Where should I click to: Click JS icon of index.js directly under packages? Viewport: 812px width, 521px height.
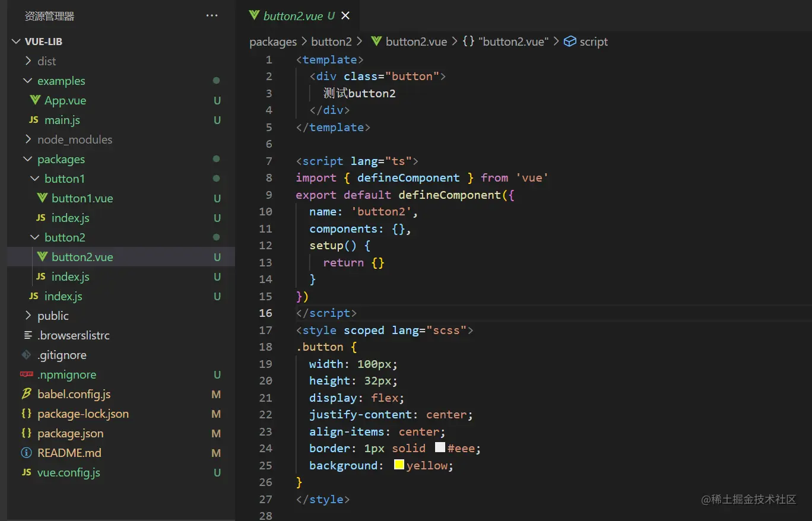(x=34, y=296)
